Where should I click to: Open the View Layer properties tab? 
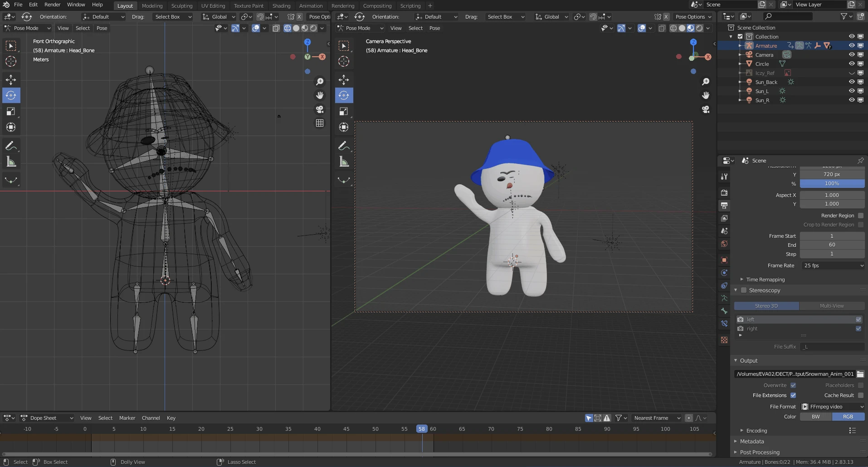(x=724, y=218)
